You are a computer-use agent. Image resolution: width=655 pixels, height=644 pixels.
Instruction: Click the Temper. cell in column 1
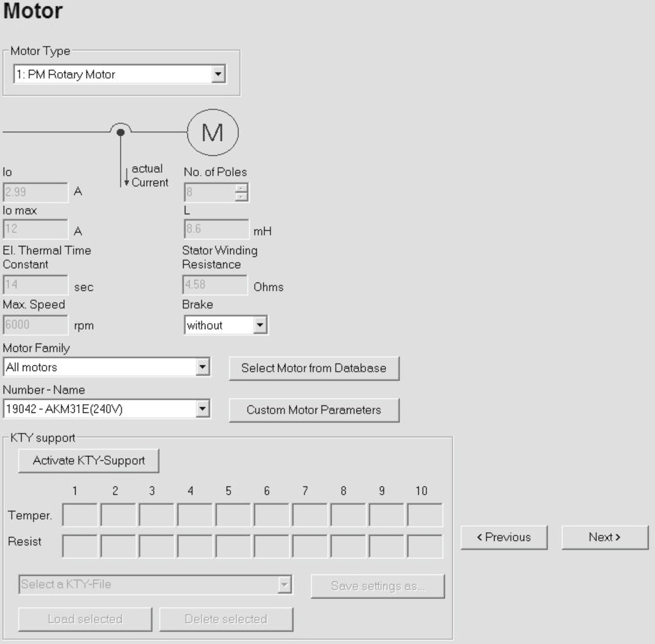coord(80,515)
